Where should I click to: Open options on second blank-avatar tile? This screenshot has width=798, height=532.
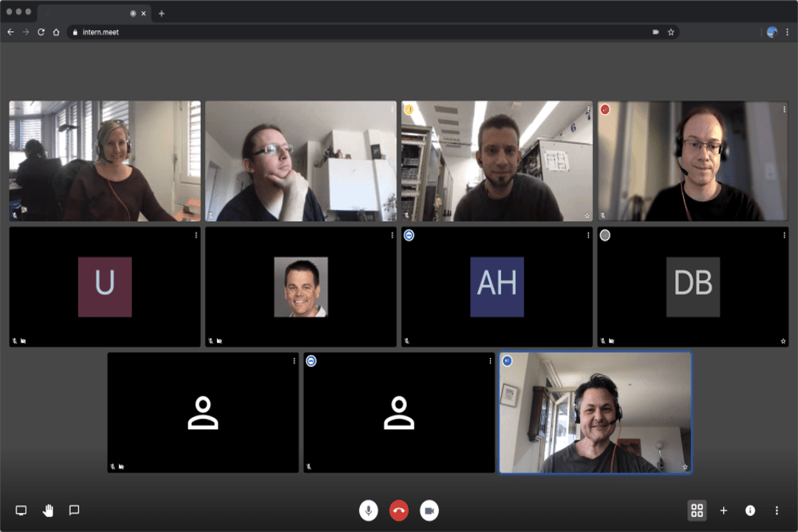(490, 361)
